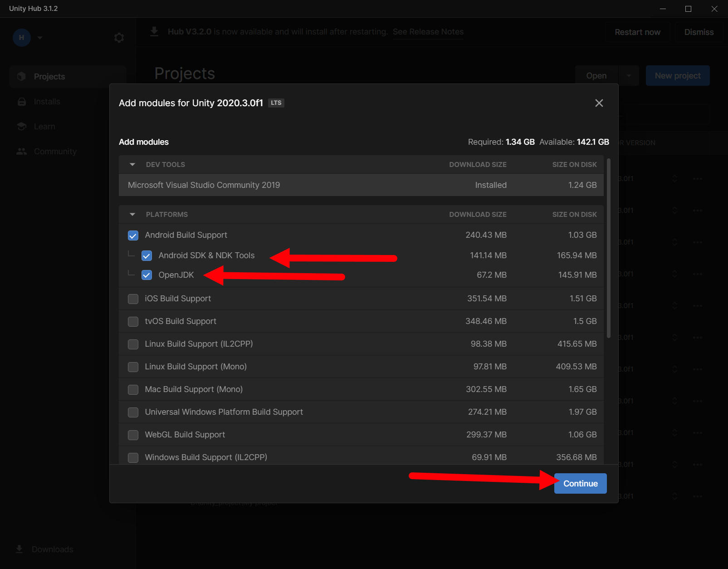Click Required 1.34 GB text
This screenshot has width=728, height=569.
[x=501, y=142]
